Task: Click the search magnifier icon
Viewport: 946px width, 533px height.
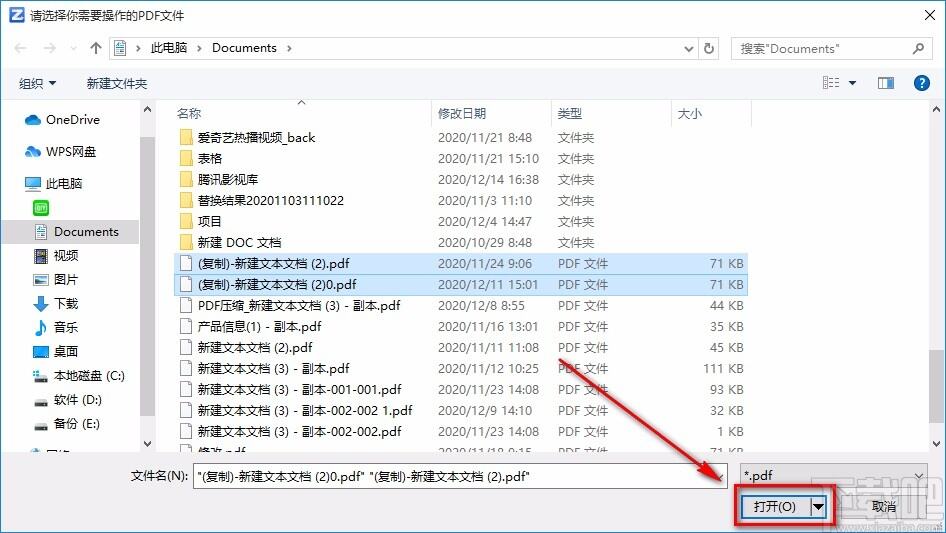Action: (918, 48)
